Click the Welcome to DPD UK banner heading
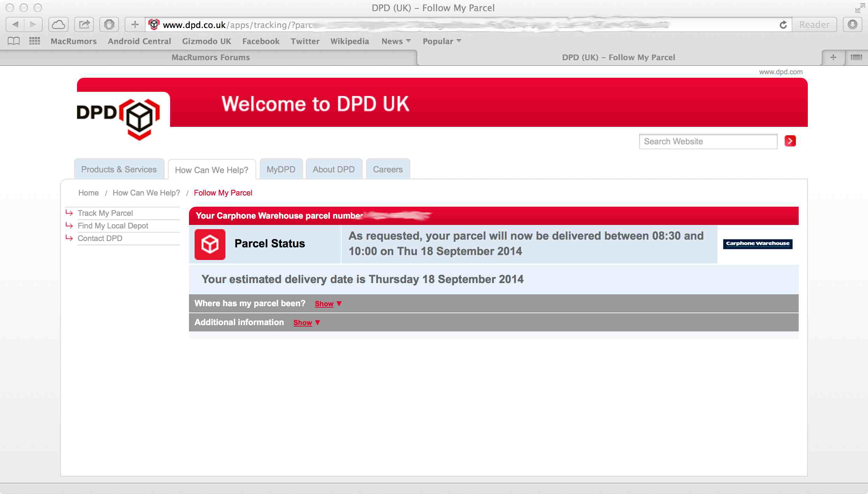The image size is (868, 494). (x=315, y=104)
